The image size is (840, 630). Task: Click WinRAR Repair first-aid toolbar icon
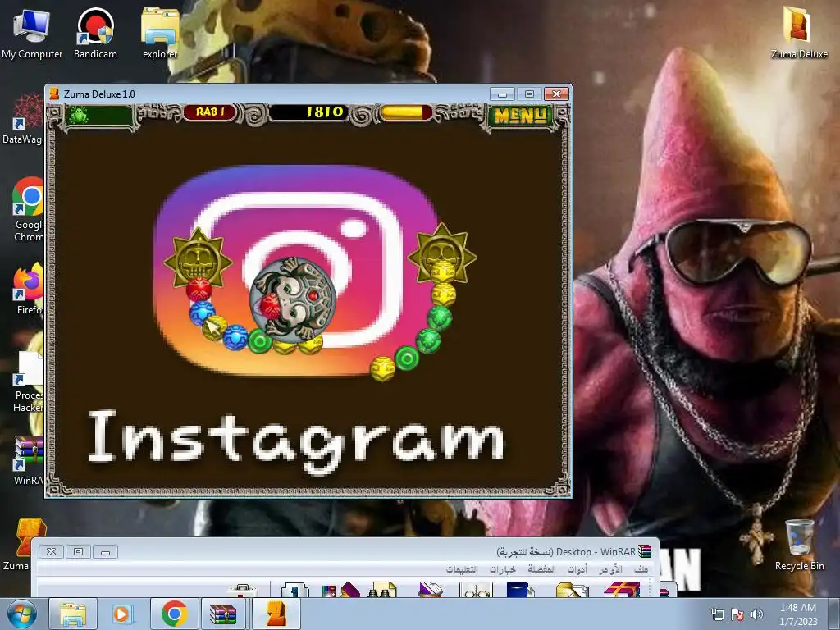242,591
